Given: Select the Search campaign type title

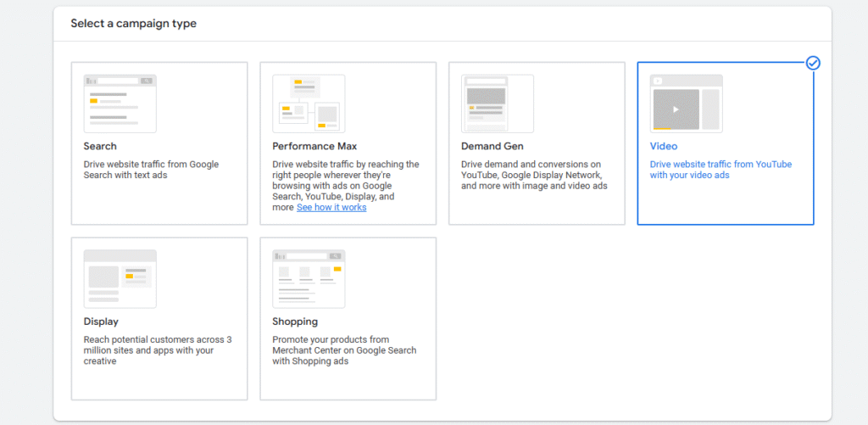Looking at the screenshot, I should tap(100, 146).
